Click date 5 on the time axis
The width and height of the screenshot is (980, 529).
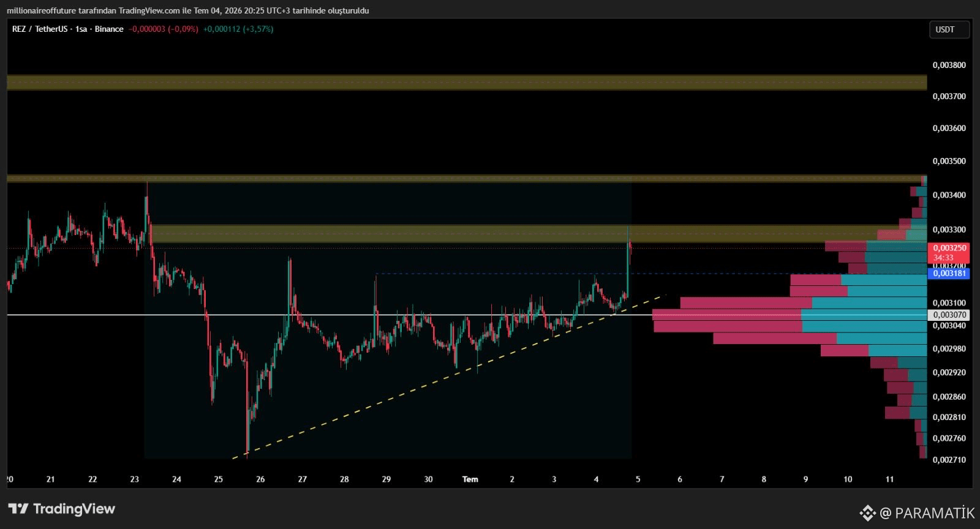pos(638,479)
